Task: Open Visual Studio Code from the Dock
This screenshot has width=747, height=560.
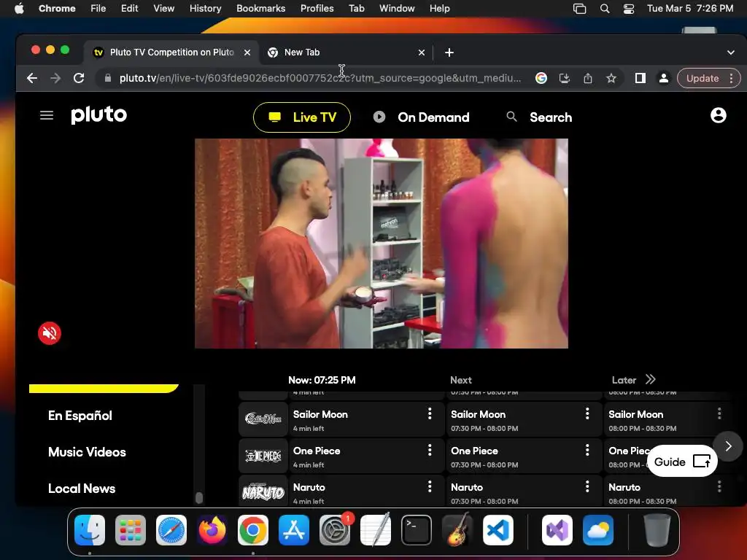Action: tap(498, 530)
